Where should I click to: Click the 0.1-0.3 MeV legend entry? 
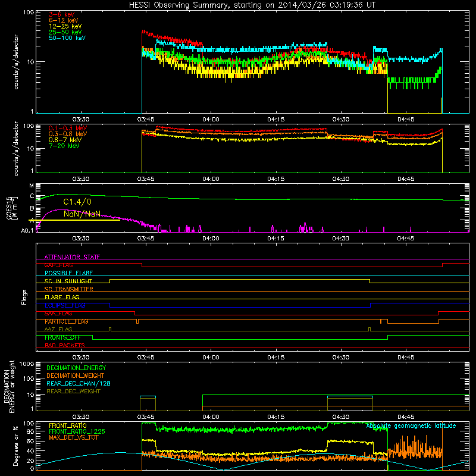point(68,128)
